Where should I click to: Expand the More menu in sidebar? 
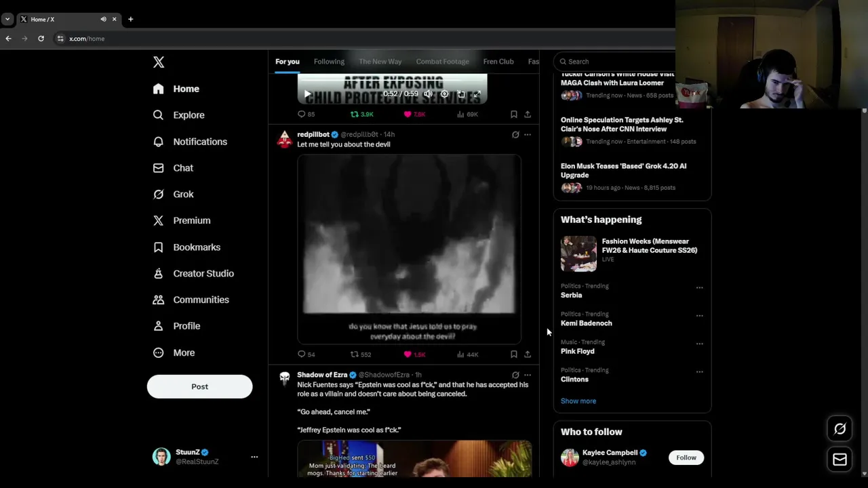[x=174, y=353]
